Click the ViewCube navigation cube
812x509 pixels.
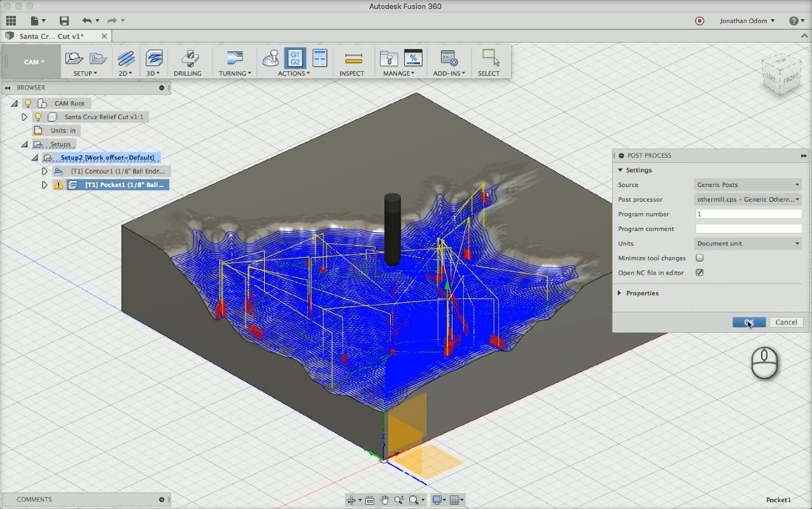click(x=781, y=74)
